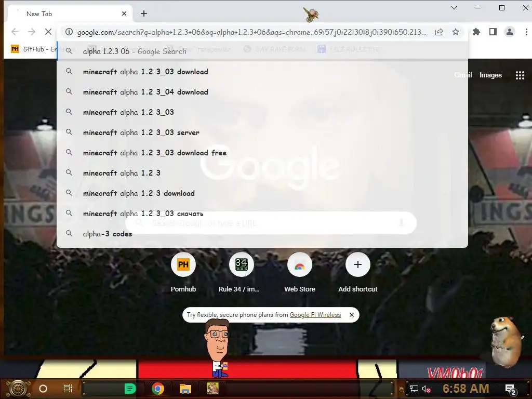Click the Hank Hill cartoon character

pyautogui.click(x=217, y=349)
